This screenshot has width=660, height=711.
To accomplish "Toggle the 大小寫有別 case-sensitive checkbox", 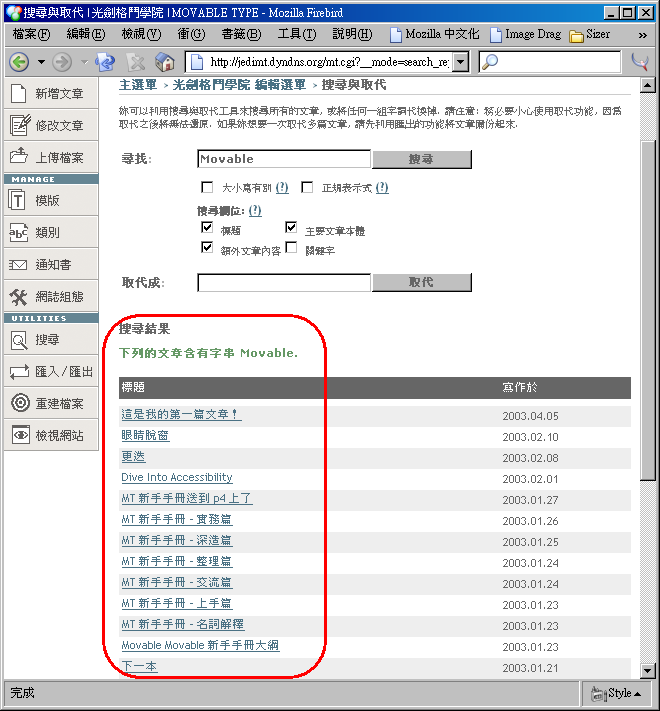I will tap(207, 187).
